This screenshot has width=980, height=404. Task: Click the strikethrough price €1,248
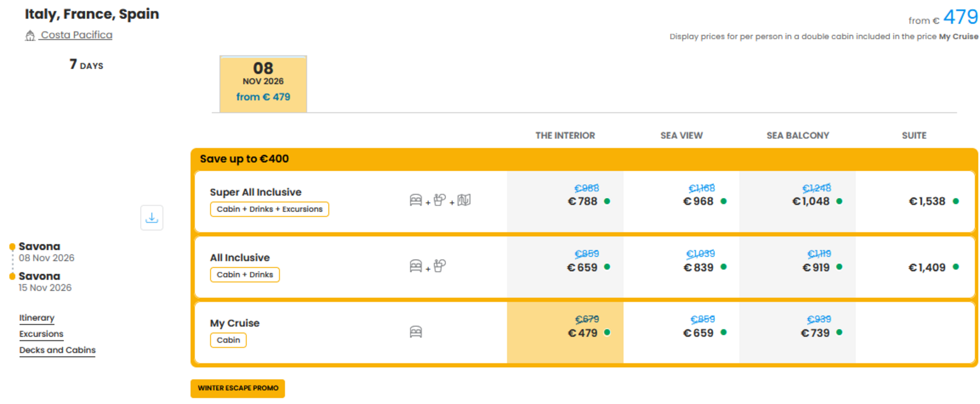pyautogui.click(x=817, y=188)
